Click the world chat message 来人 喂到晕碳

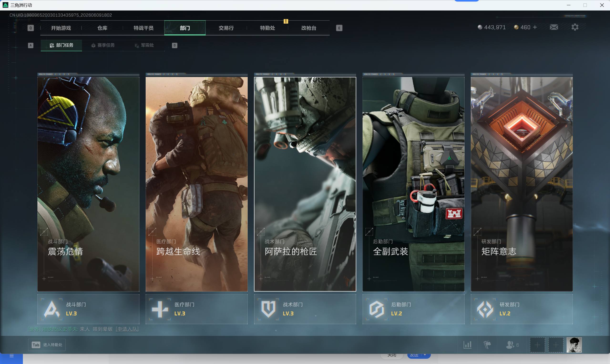tap(96, 329)
